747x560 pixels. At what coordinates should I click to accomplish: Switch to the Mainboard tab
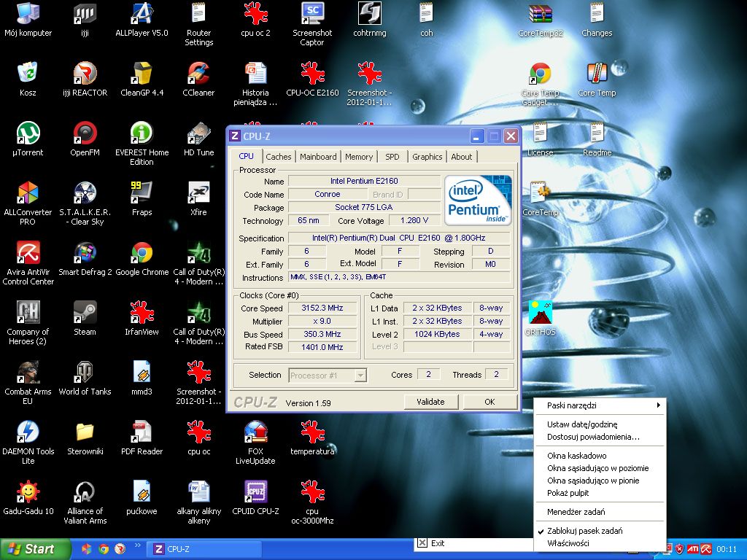point(318,157)
